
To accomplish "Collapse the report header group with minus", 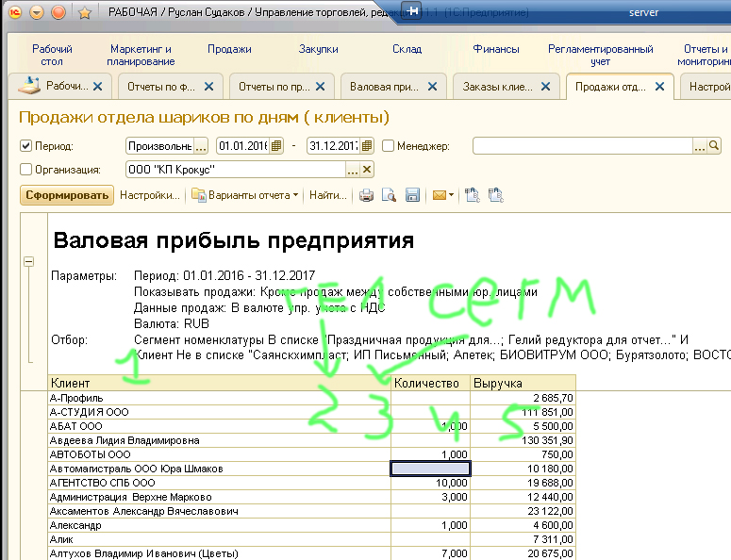I will (29, 262).
